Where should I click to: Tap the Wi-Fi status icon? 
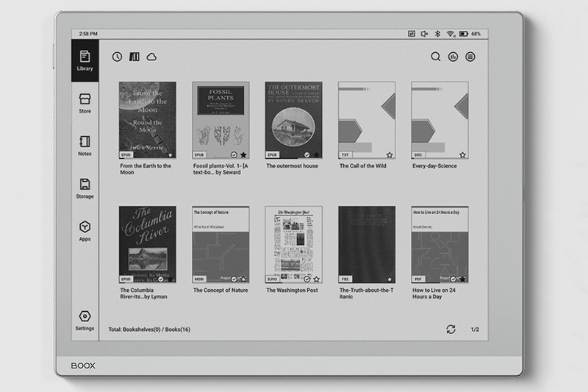(x=451, y=34)
